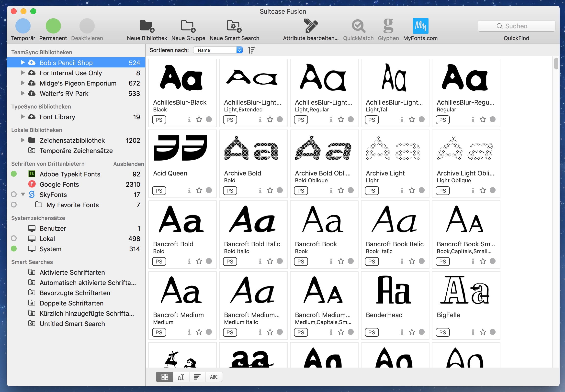565x392 pixels.
Task: Switch to paragraph text view
Action: 197,377
